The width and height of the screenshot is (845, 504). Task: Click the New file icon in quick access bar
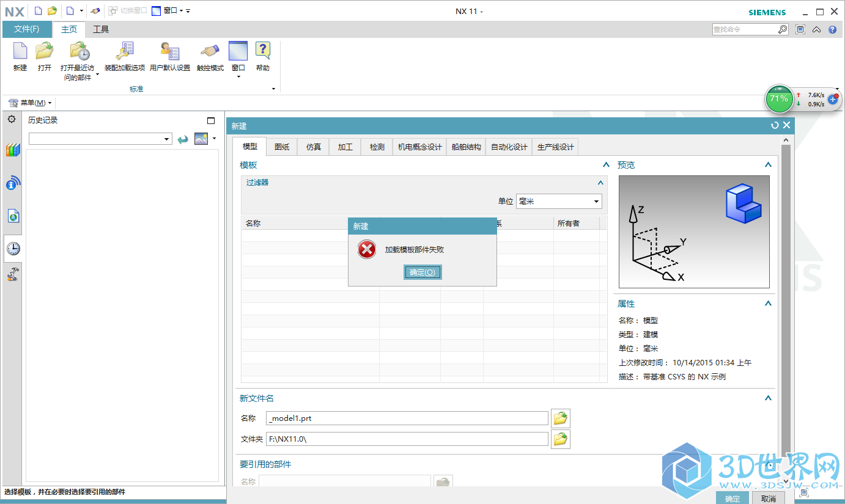pos(38,11)
